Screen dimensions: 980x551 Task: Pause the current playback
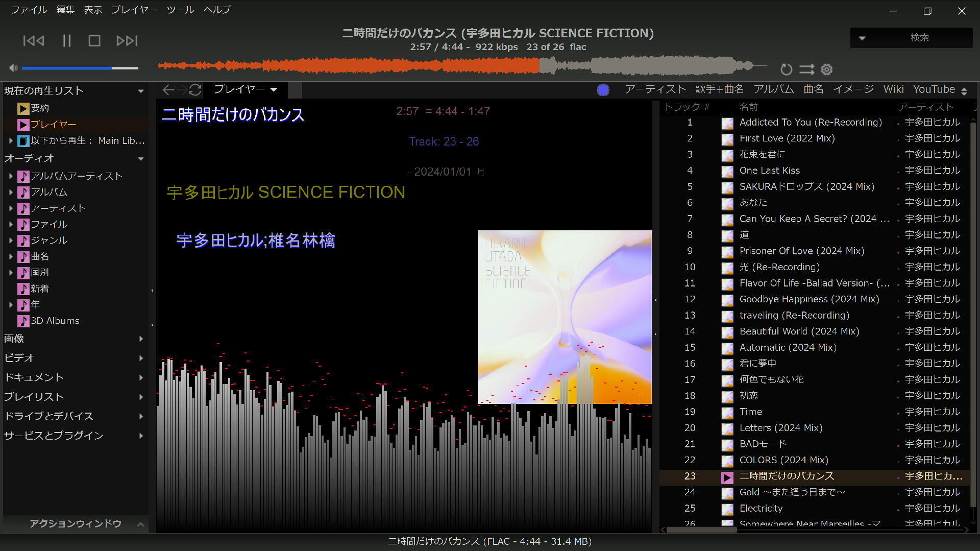pyautogui.click(x=67, y=41)
